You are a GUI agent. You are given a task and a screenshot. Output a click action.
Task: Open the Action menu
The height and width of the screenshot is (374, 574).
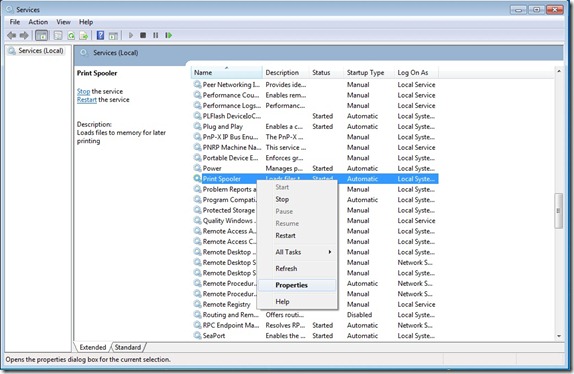(x=38, y=22)
